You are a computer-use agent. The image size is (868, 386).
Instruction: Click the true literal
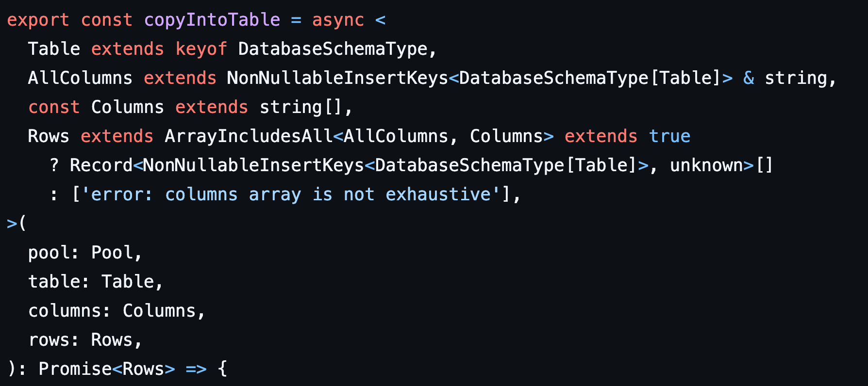669,136
